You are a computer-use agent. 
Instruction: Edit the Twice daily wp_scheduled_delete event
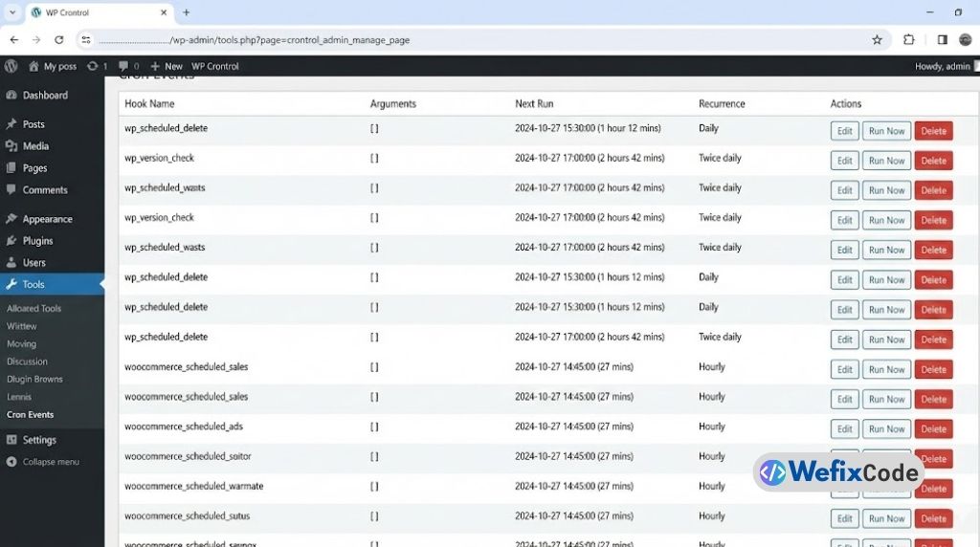tap(844, 339)
